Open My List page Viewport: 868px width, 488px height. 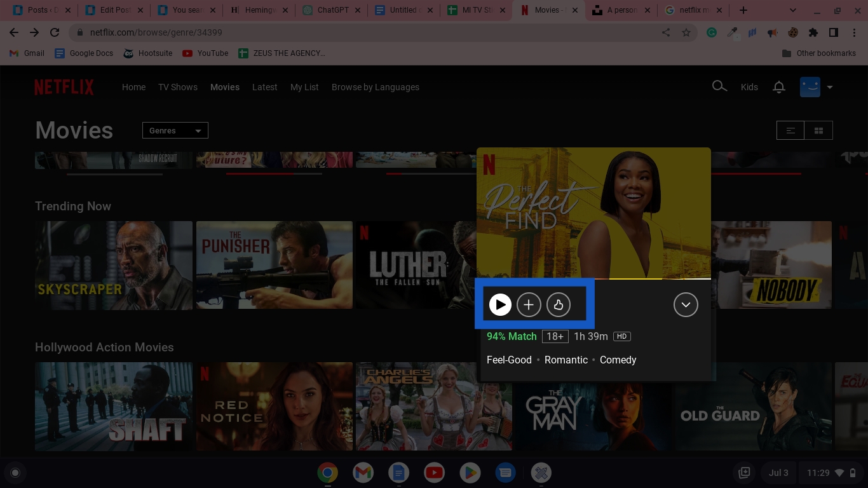[x=304, y=87]
